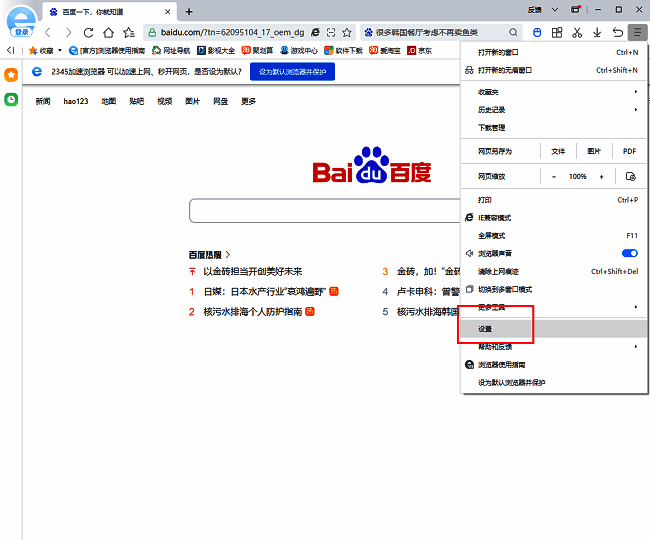Close the Baidu tab
This screenshot has width=650, height=540.
tap(167, 12)
